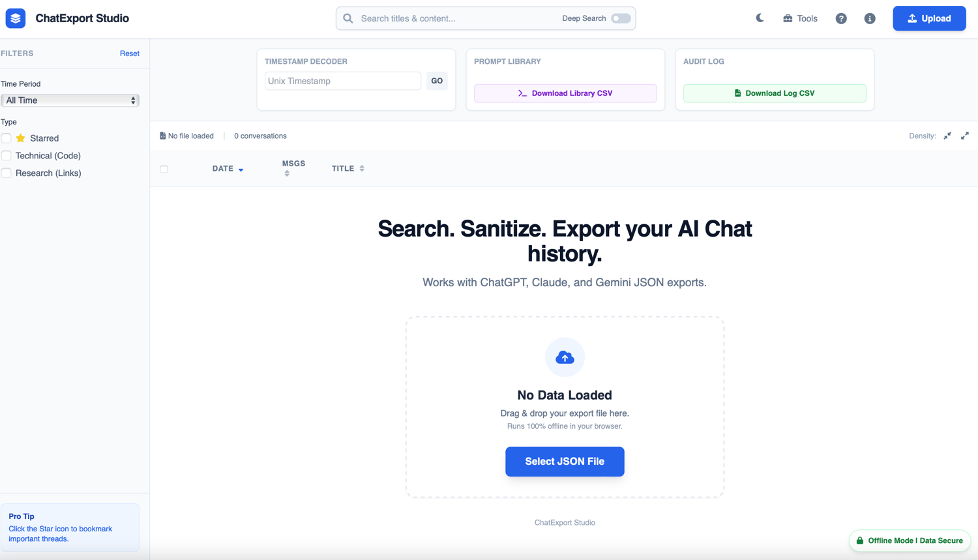
Task: Click the cloud upload icon
Action: [x=565, y=357]
